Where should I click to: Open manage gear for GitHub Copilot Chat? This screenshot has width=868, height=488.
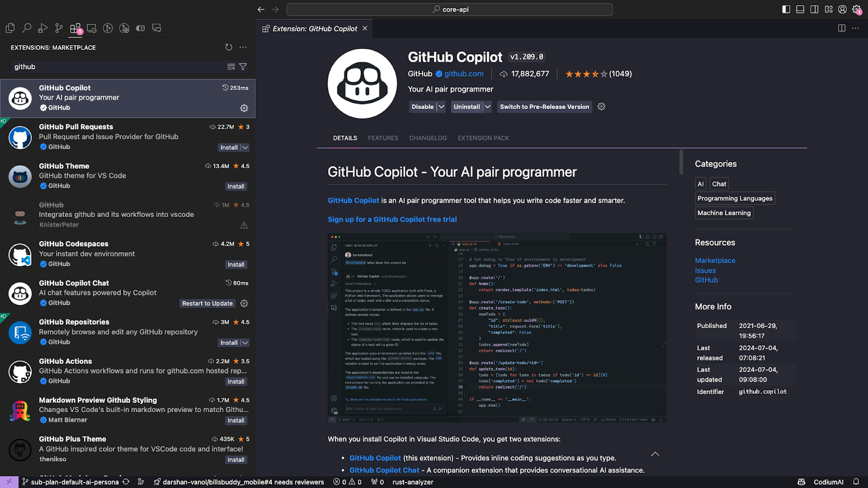point(244,304)
